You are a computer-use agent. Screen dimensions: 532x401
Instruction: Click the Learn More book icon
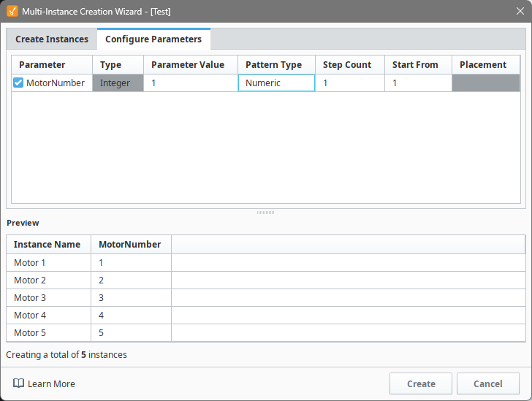18,383
